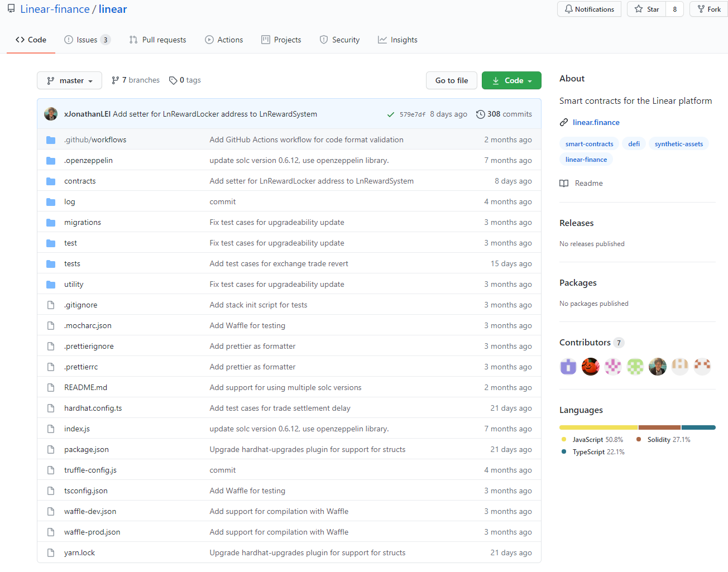728x572 pixels.
Task: Expand the green Code dropdown button
Action: point(511,80)
